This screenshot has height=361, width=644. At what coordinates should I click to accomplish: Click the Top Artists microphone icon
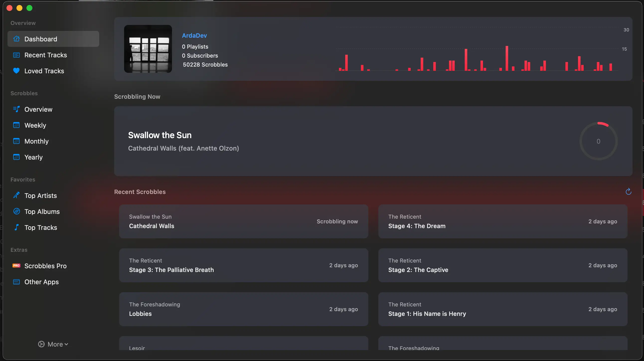pyautogui.click(x=16, y=195)
